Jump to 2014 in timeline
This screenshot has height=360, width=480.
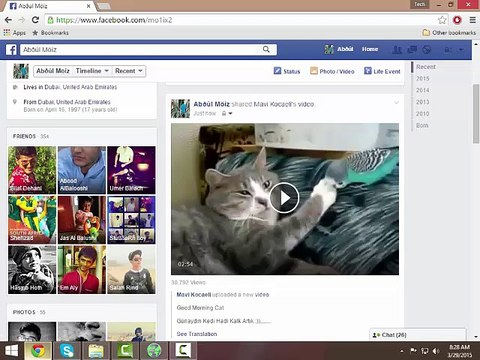point(422,90)
